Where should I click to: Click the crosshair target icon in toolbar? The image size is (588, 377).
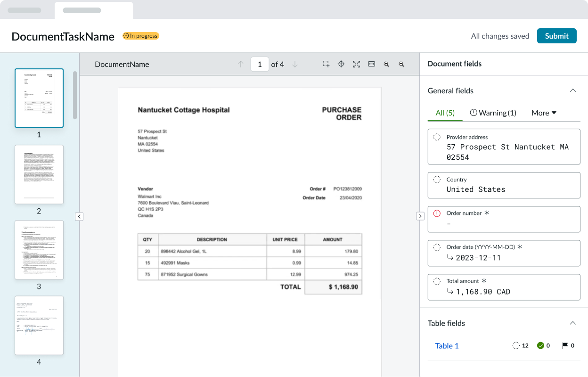click(341, 64)
